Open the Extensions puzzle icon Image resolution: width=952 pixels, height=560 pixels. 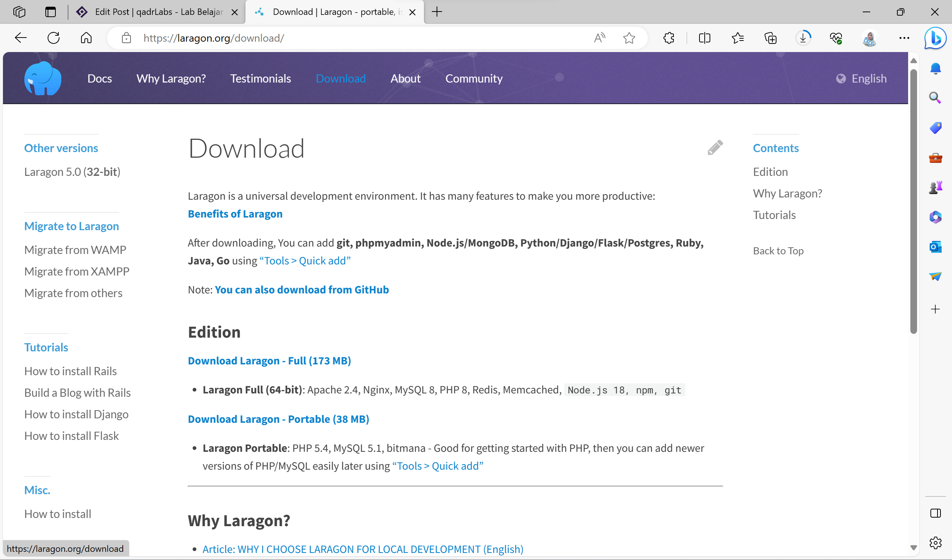click(x=669, y=38)
